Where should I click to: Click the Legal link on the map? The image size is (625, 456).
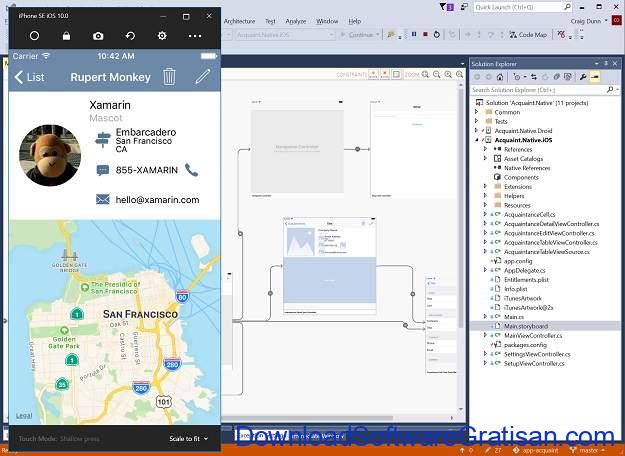24,415
